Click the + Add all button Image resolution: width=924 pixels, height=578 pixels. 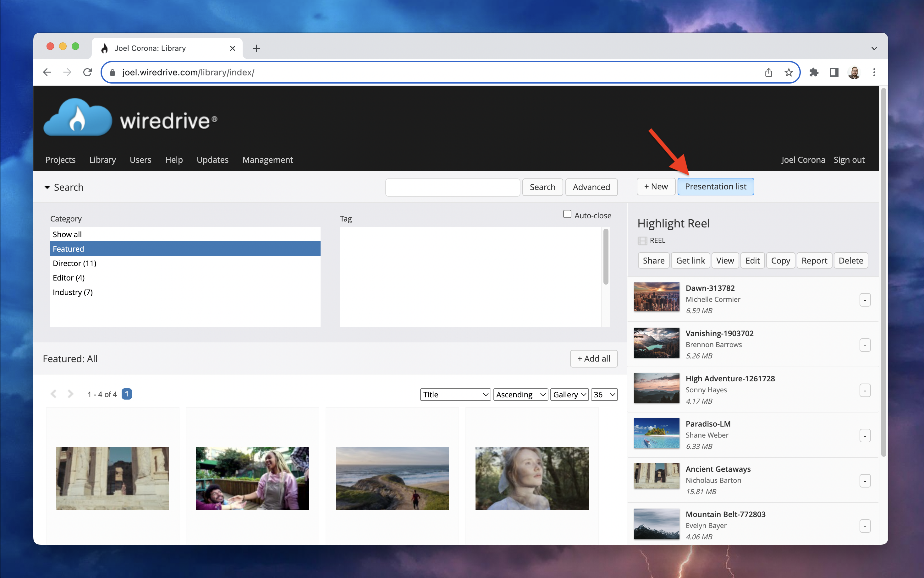593,358
